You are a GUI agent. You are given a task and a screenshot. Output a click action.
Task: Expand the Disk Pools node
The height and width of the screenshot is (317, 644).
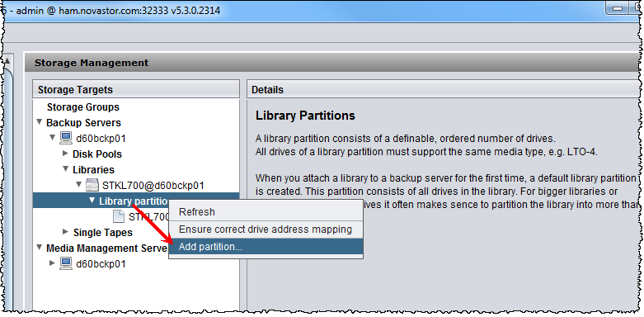click(x=66, y=154)
